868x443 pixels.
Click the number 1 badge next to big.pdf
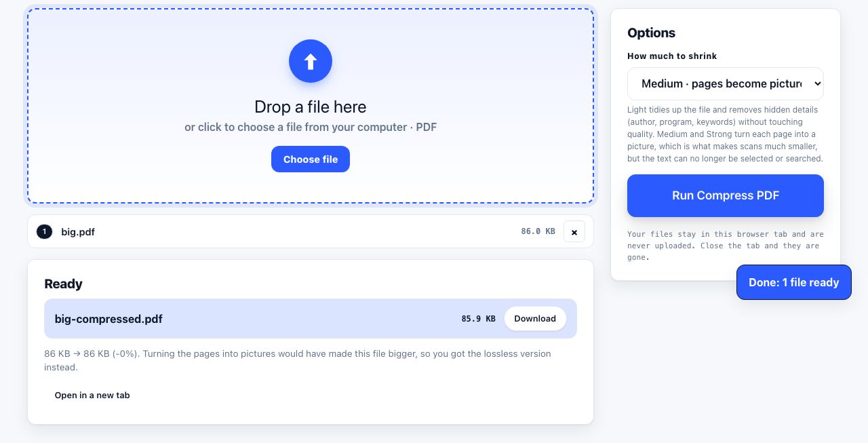pos(44,232)
